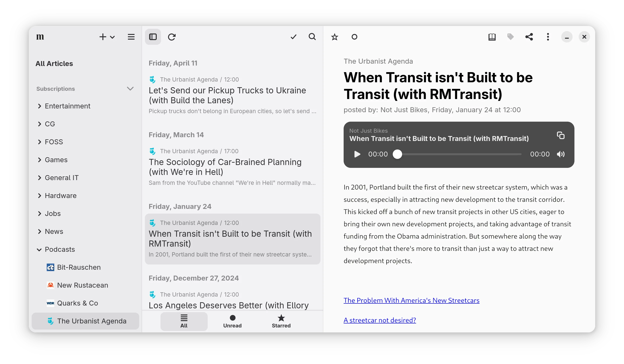Open The Problem With America's New Streetcars link

[411, 300]
